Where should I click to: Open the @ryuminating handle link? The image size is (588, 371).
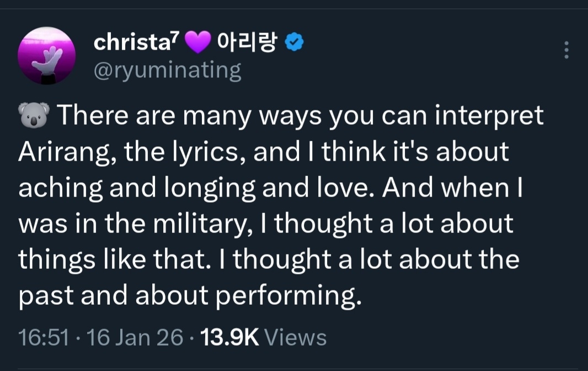pyautogui.click(x=168, y=71)
